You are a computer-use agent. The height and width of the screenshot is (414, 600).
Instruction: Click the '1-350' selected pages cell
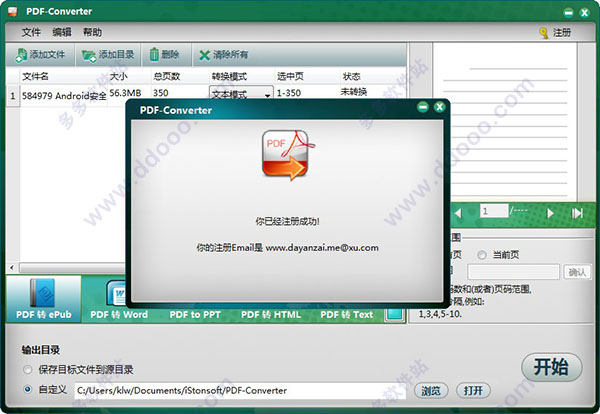(x=289, y=93)
